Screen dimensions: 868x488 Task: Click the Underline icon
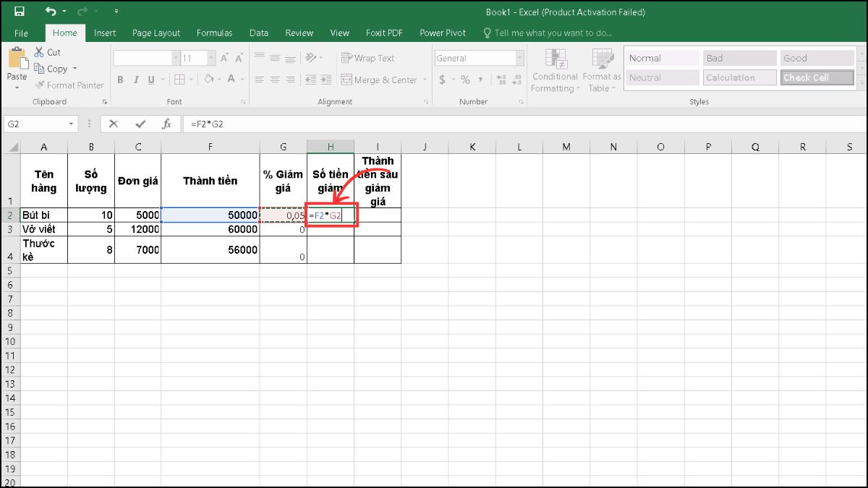point(150,80)
